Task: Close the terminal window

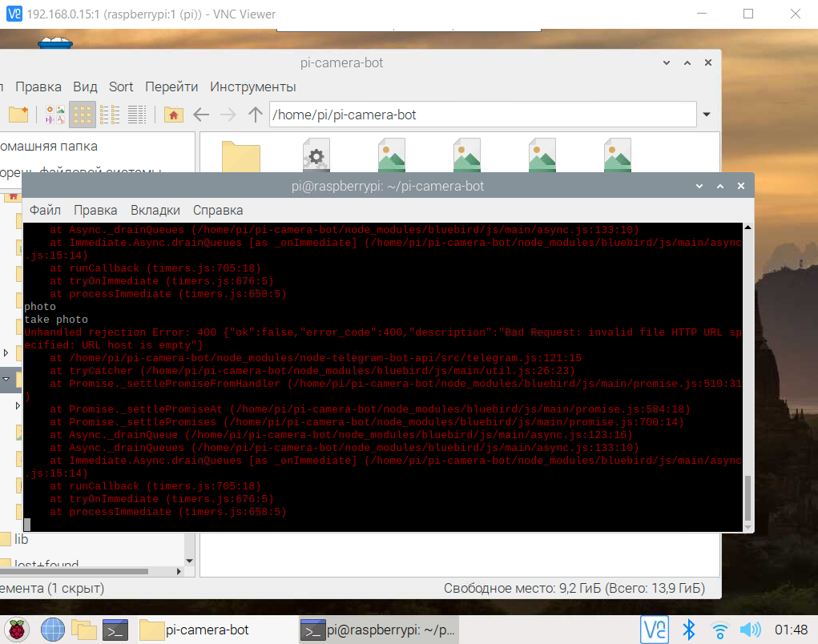Action: tap(741, 186)
